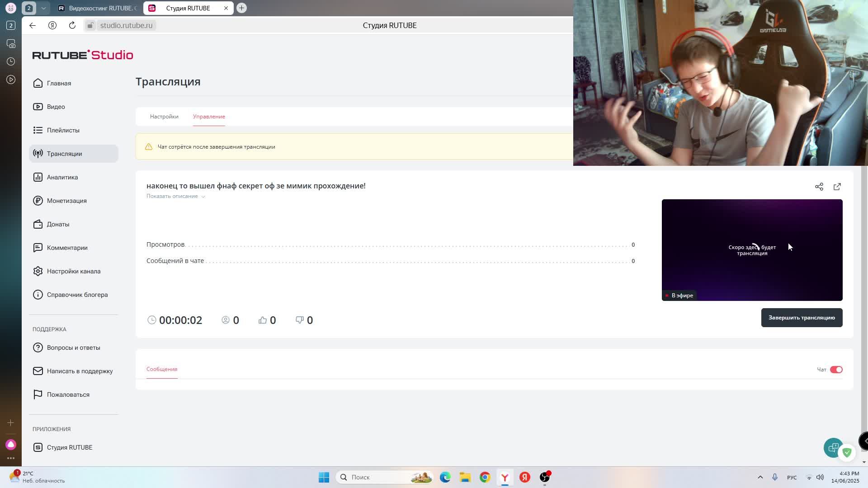Open support chat floating button

(x=833, y=448)
